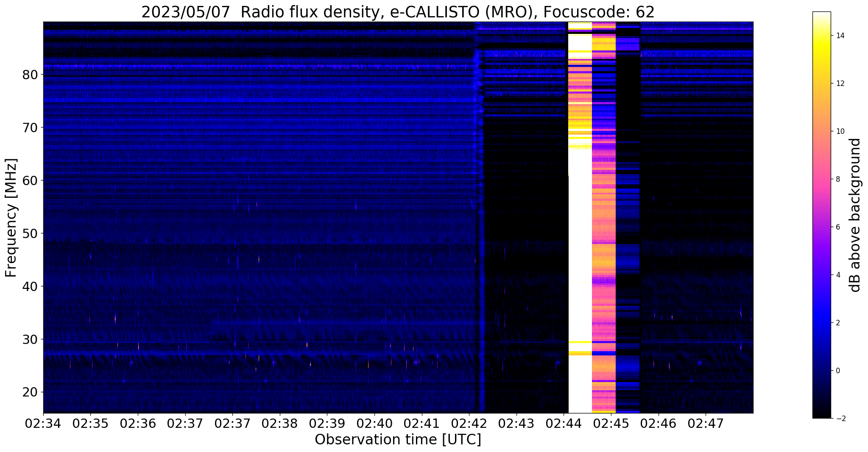The image size is (868, 452).
Task: Click the 02:46 time tick label
Action: pyautogui.click(x=659, y=423)
